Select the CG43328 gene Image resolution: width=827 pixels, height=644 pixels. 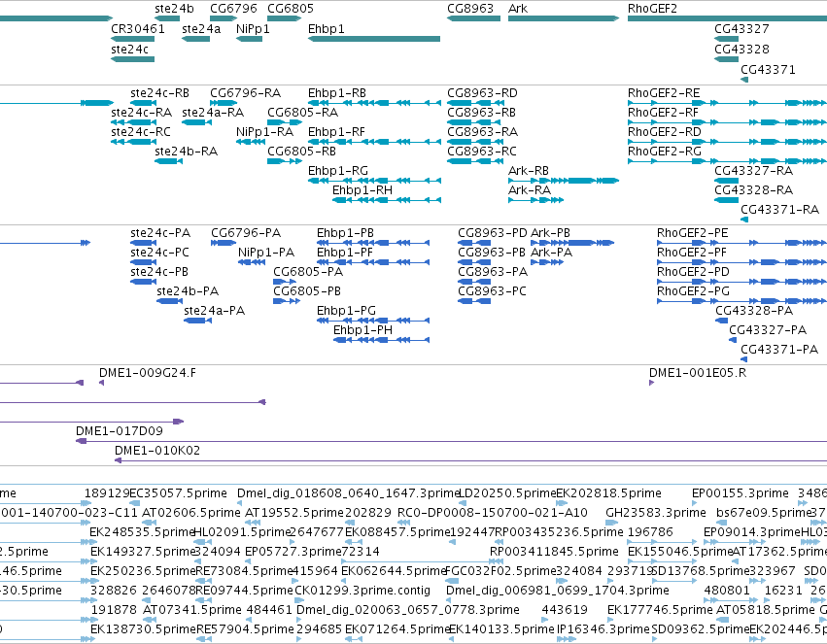(726, 59)
